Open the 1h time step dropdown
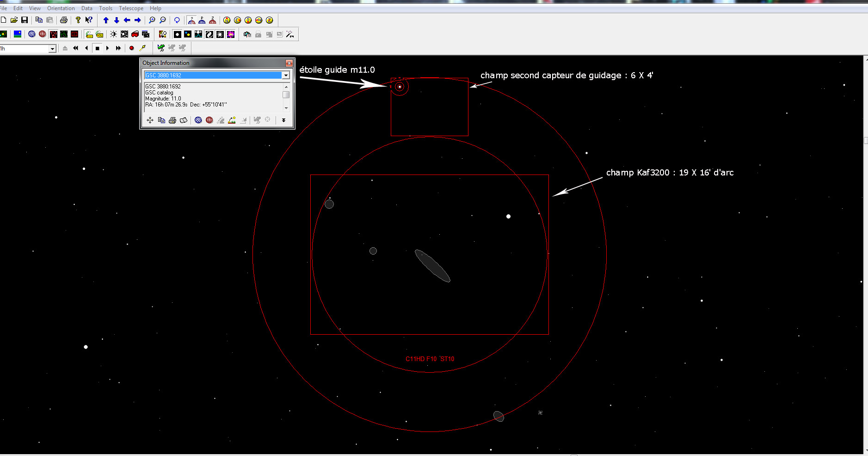 tap(52, 49)
